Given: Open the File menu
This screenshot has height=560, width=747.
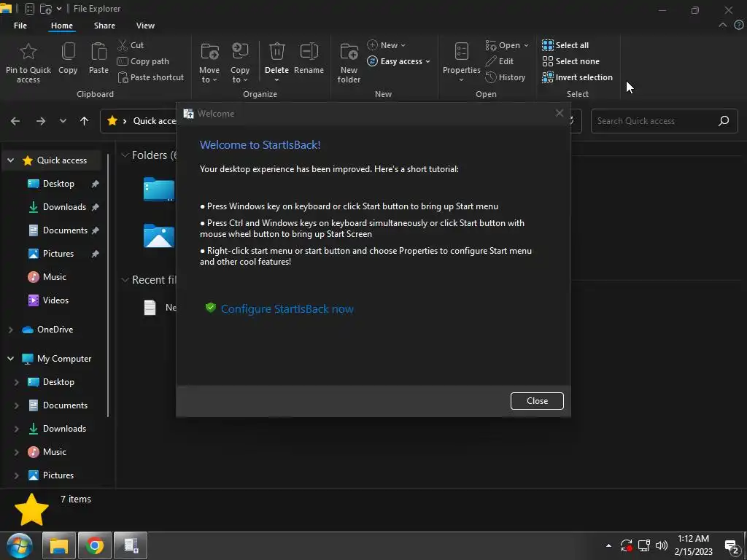Looking at the screenshot, I should coord(20,26).
